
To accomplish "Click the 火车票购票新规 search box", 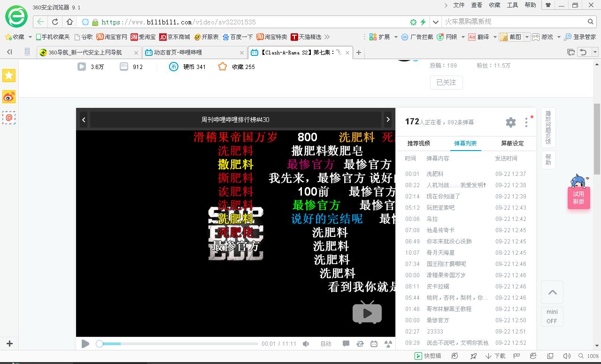I will pos(514,22).
